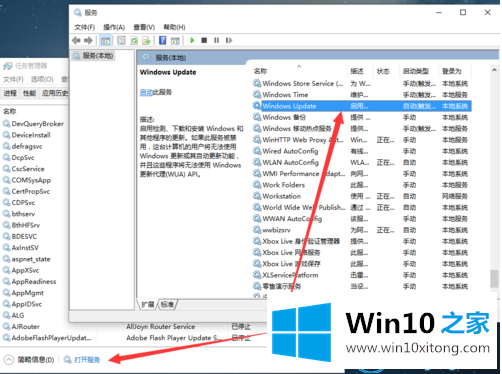The width and height of the screenshot is (502, 374).
Task: Click the services list scrollbar up arrow
Action: 494,70
